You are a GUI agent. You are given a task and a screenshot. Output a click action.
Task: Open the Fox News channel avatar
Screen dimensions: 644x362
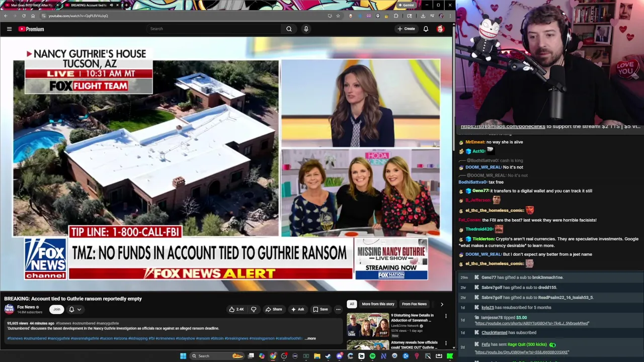click(9, 309)
